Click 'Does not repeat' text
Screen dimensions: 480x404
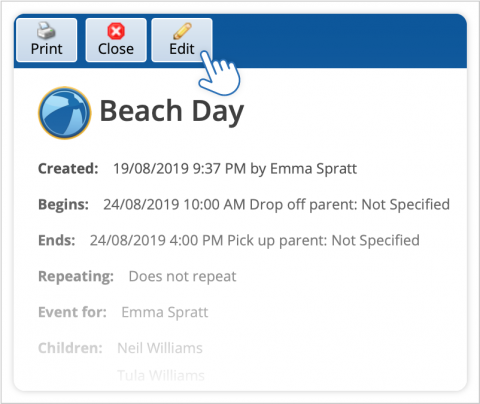pos(183,276)
